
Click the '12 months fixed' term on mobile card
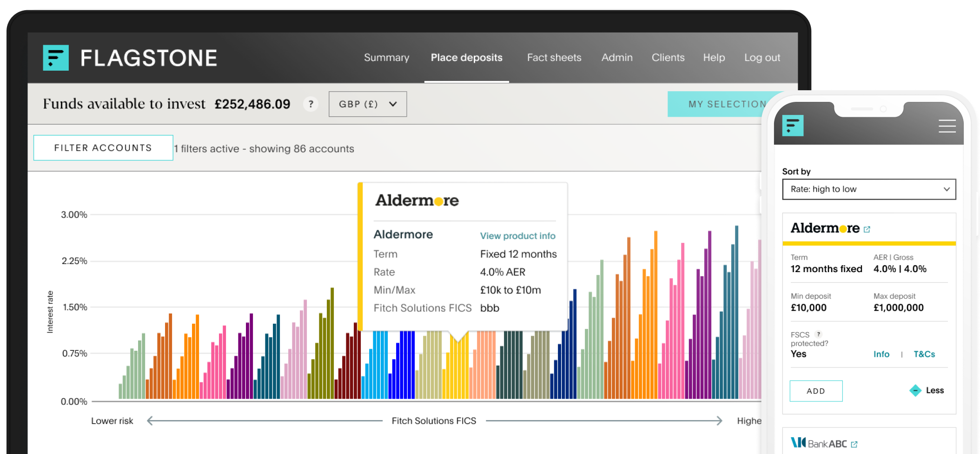click(x=826, y=269)
